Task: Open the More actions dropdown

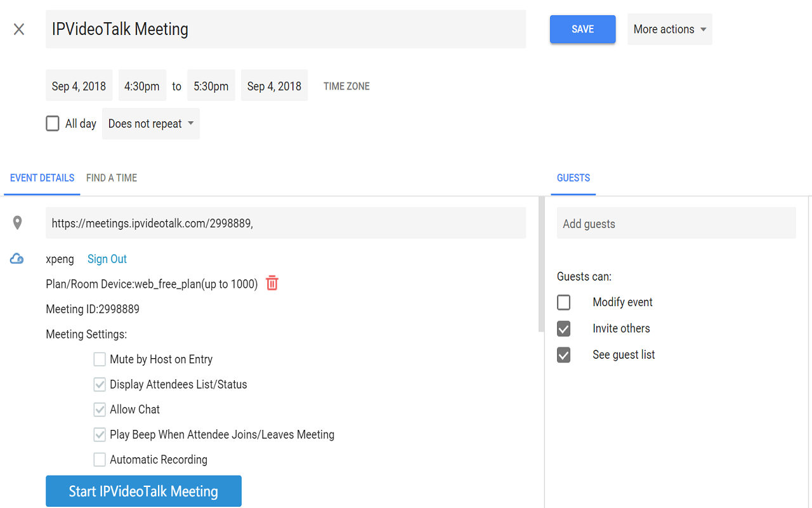Action: pos(669,29)
